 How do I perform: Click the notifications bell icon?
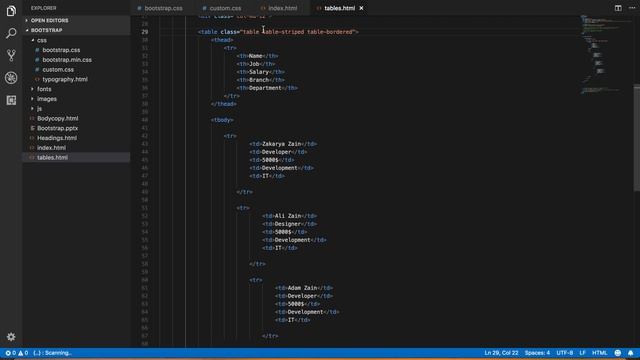631,353
